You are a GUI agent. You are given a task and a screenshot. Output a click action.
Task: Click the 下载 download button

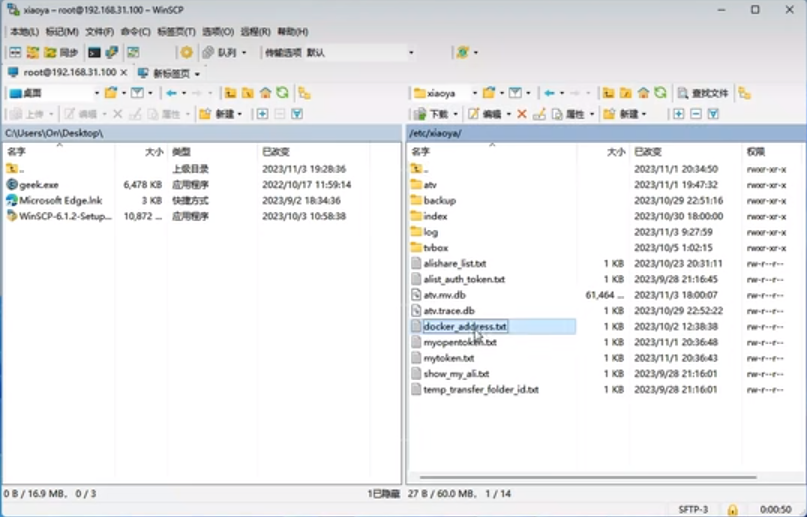pyautogui.click(x=431, y=114)
